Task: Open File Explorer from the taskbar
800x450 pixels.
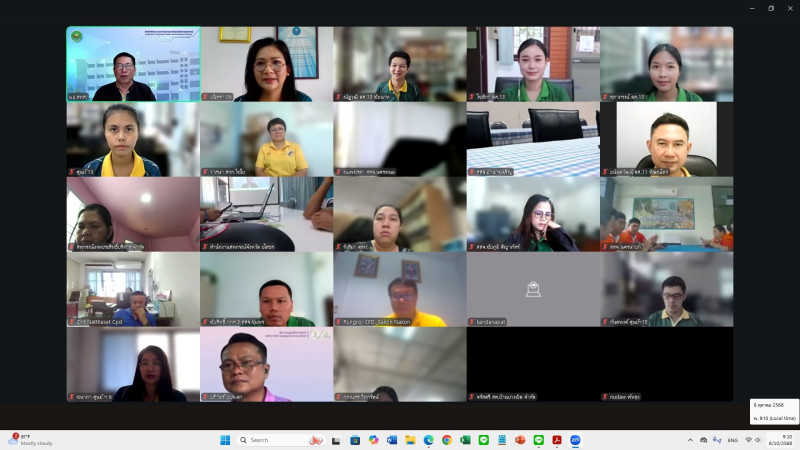Action: 410,440
